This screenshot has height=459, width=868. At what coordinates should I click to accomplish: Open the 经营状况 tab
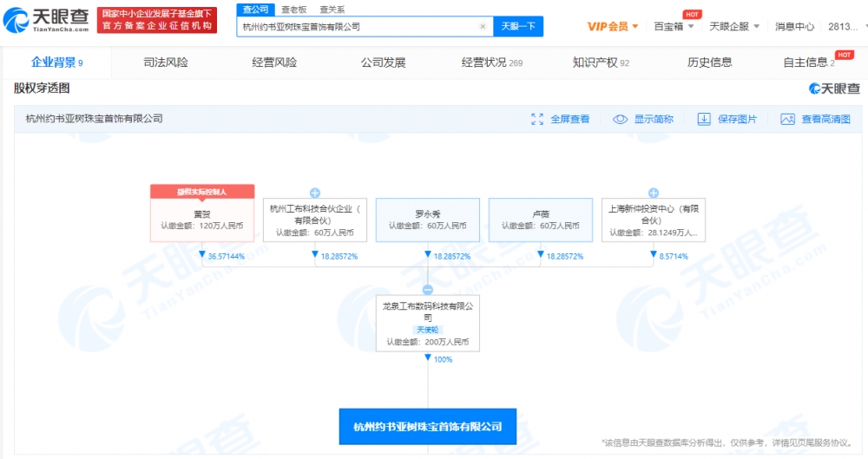[x=491, y=62]
